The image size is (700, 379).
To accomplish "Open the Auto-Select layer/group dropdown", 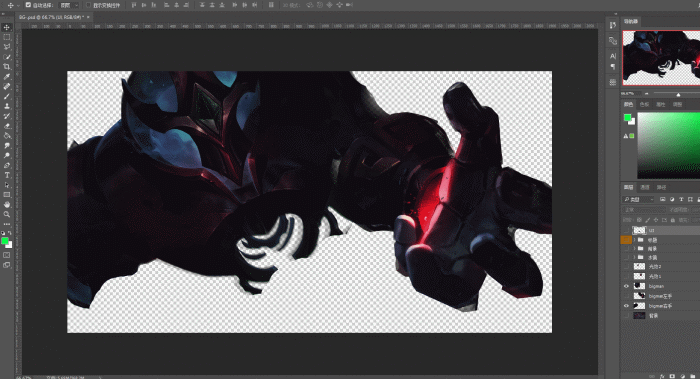I will 69,5.
